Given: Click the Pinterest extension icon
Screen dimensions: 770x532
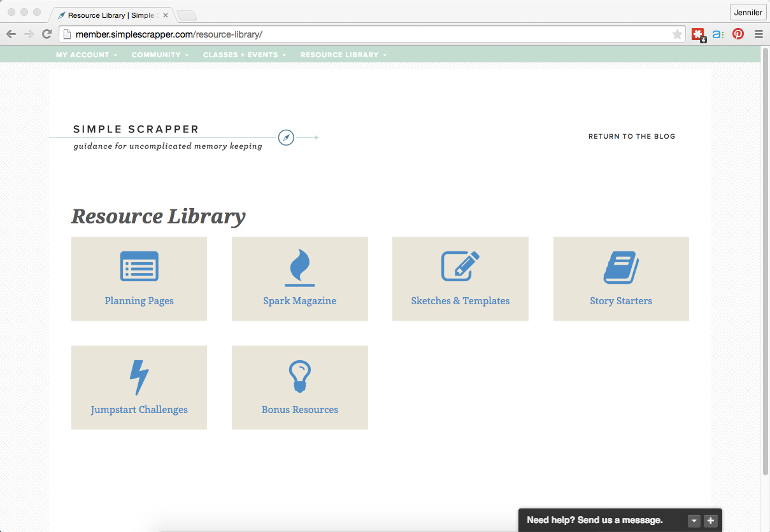Looking at the screenshot, I should (738, 34).
